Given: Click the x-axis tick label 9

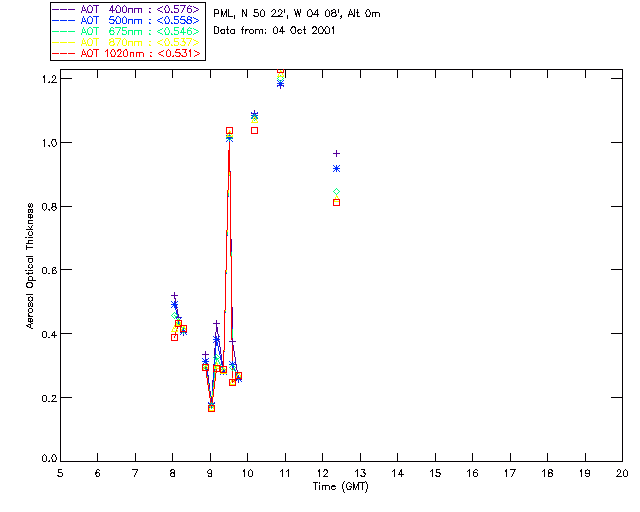Looking at the screenshot, I should [x=210, y=473].
